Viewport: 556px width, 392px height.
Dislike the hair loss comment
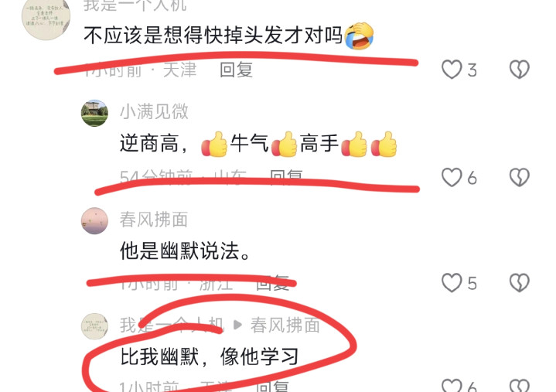point(519,69)
